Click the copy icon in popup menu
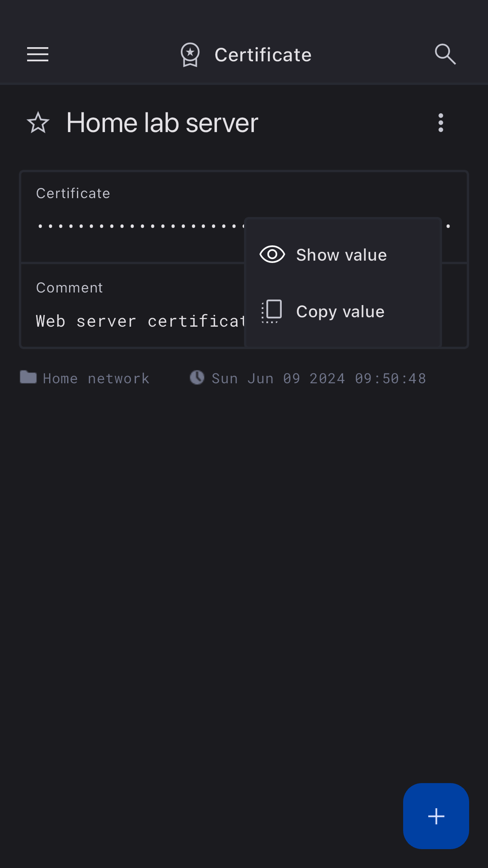The image size is (488, 868). pyautogui.click(x=272, y=311)
